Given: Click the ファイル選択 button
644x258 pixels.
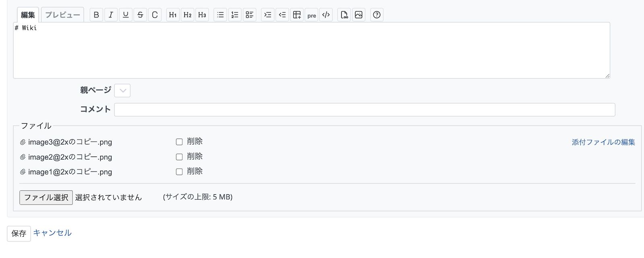Looking at the screenshot, I should (x=46, y=198).
